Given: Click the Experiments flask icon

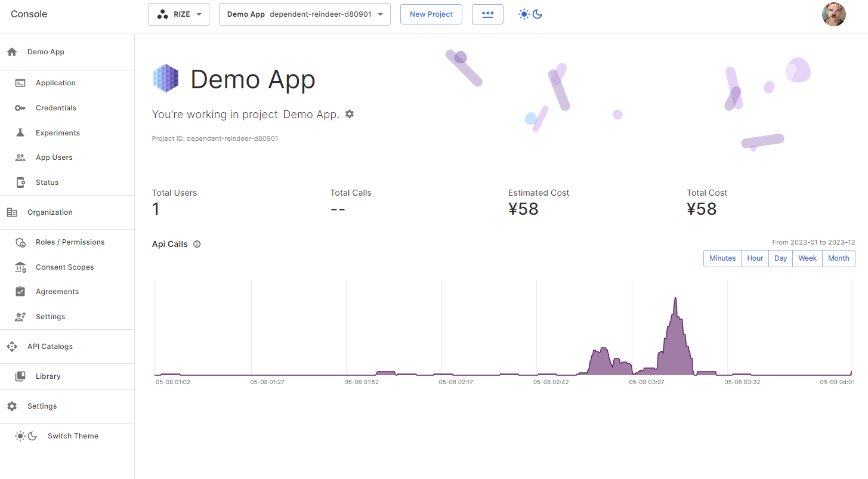Looking at the screenshot, I should tap(20, 133).
